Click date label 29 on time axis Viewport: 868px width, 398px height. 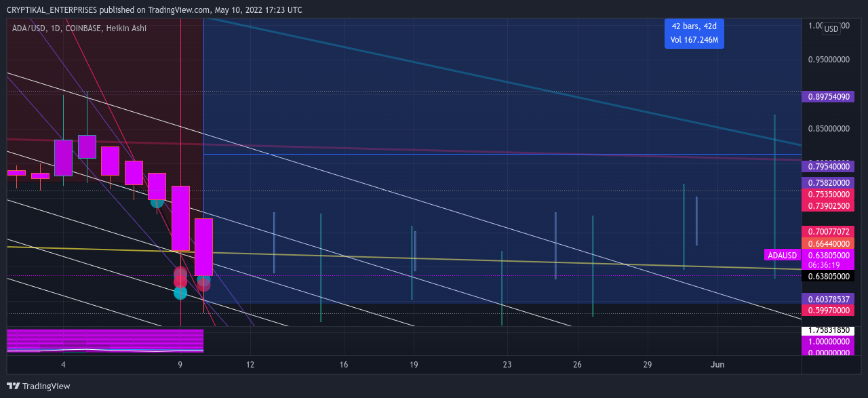648,365
